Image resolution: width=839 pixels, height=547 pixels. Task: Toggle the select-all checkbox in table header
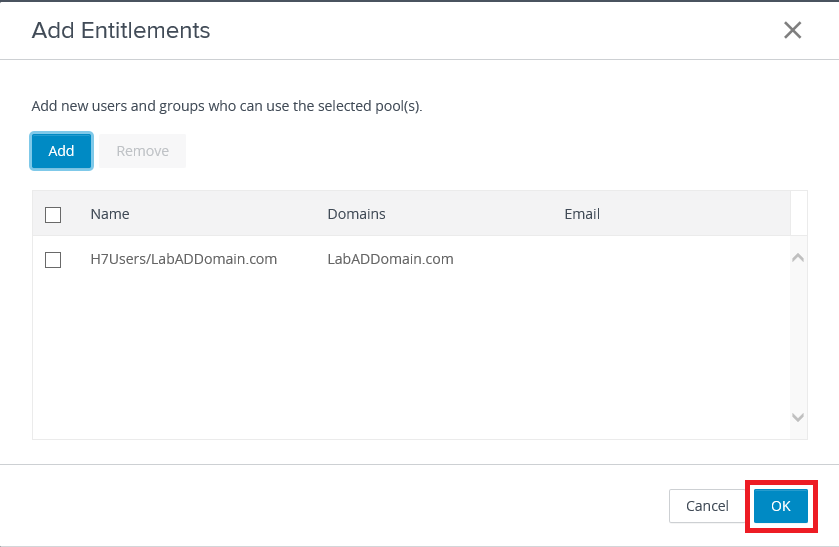pos(53,214)
